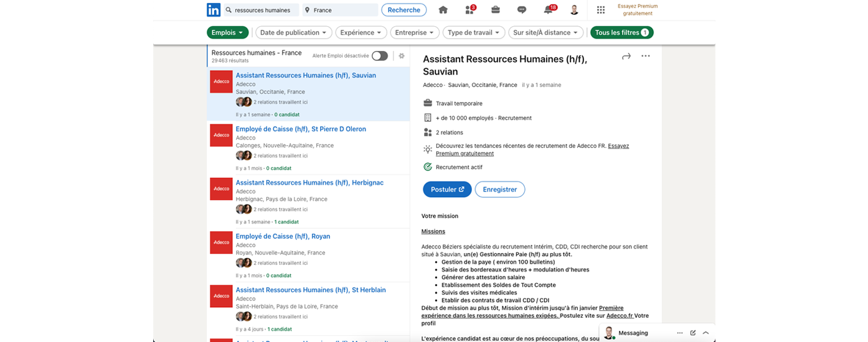This screenshot has height=342, width=868.
Task: Open the Emplois category dropdown
Action: (x=227, y=32)
